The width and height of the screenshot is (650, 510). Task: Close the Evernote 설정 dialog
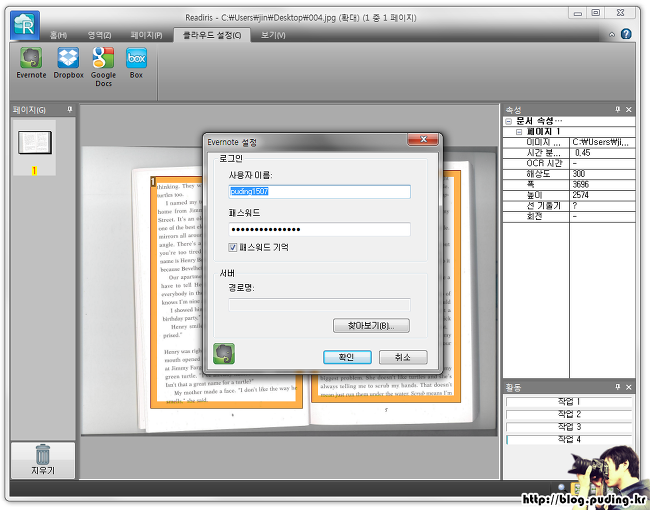tap(423, 140)
